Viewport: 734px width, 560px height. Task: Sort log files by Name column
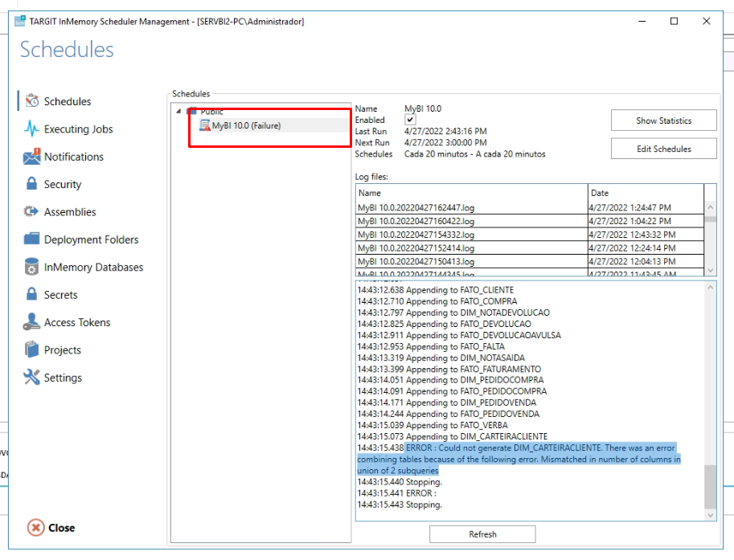pos(471,193)
